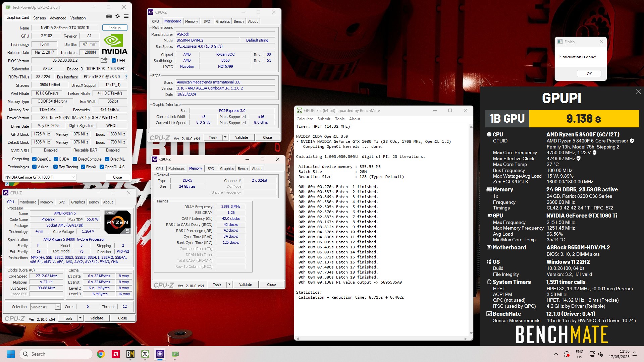Click the GPUPI horizontal scrollbar
Image resolution: width=644 pixels, height=362 pixels.
click(x=381, y=339)
